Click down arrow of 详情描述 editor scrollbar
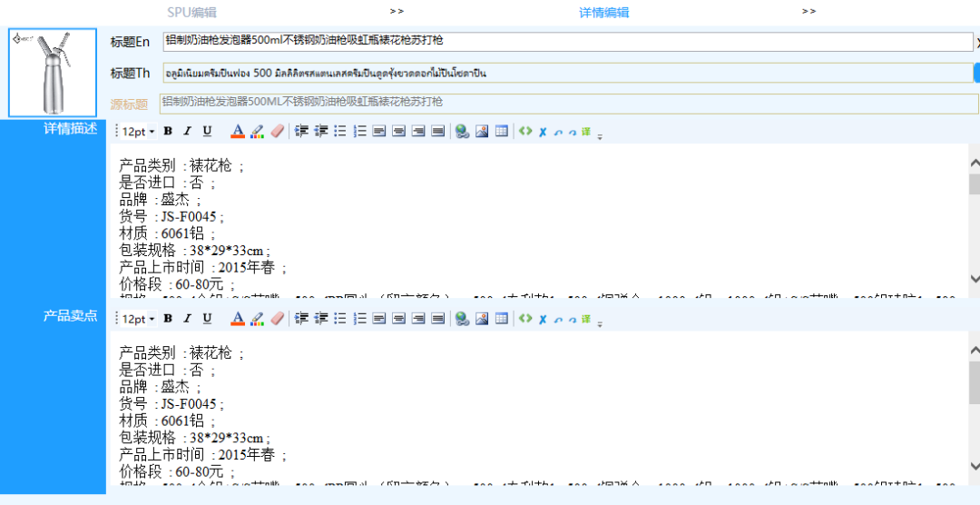The height and width of the screenshot is (505, 980). click(x=975, y=279)
